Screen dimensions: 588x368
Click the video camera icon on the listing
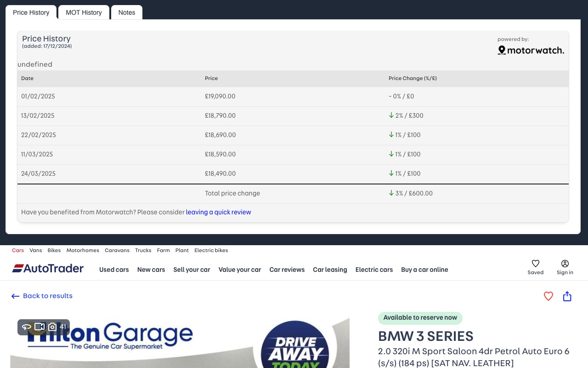click(x=40, y=327)
